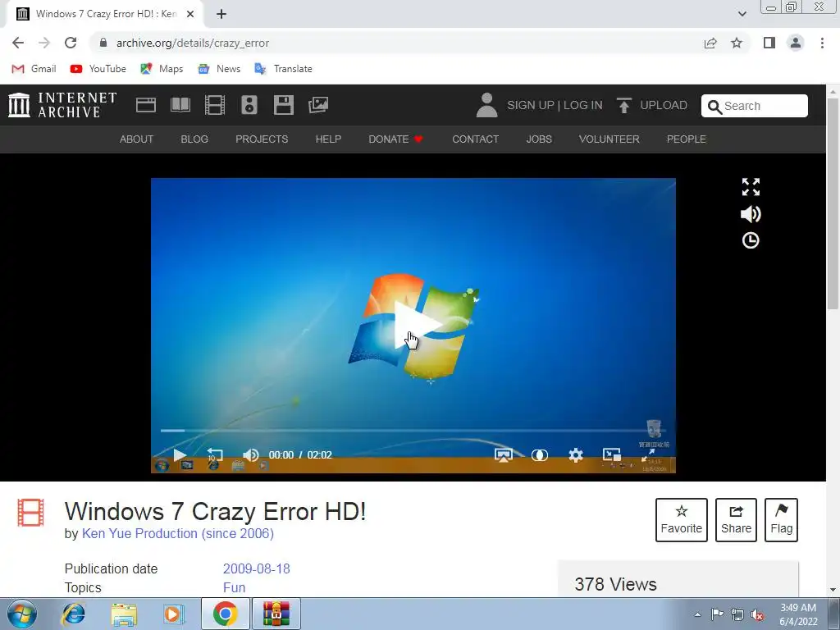The height and width of the screenshot is (630, 840).
Task: Open the Translate bookmark
Action: pos(283,69)
